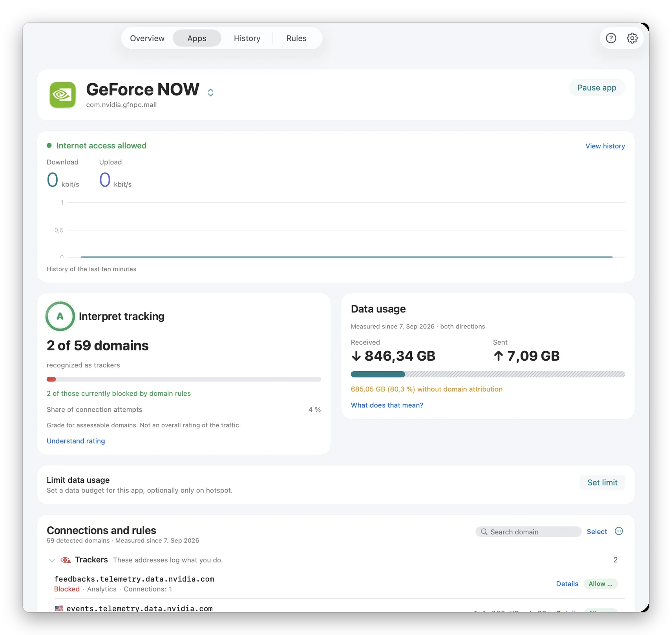This screenshot has width=672, height=635.
Task: Click the ten-minute traffic history graph
Action: 336,229
